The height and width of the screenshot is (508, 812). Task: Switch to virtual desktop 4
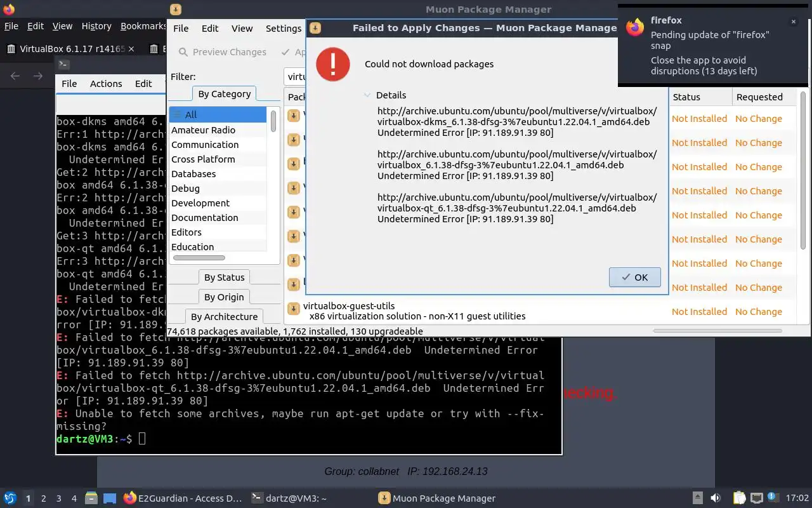[74, 498]
